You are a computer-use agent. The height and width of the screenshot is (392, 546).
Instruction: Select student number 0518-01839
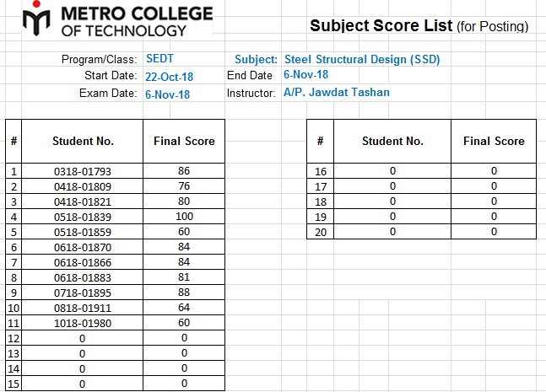(83, 217)
